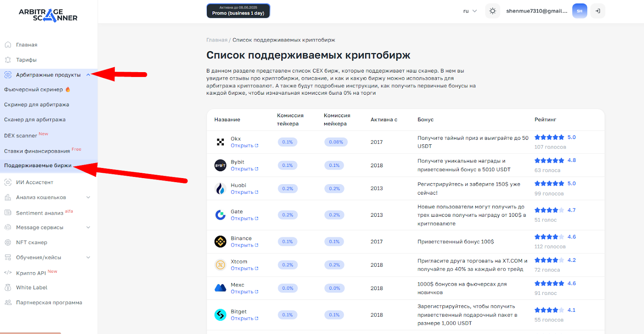Click the Арбитражные продукты icon
Screen dimensions: 644x334
(8, 75)
